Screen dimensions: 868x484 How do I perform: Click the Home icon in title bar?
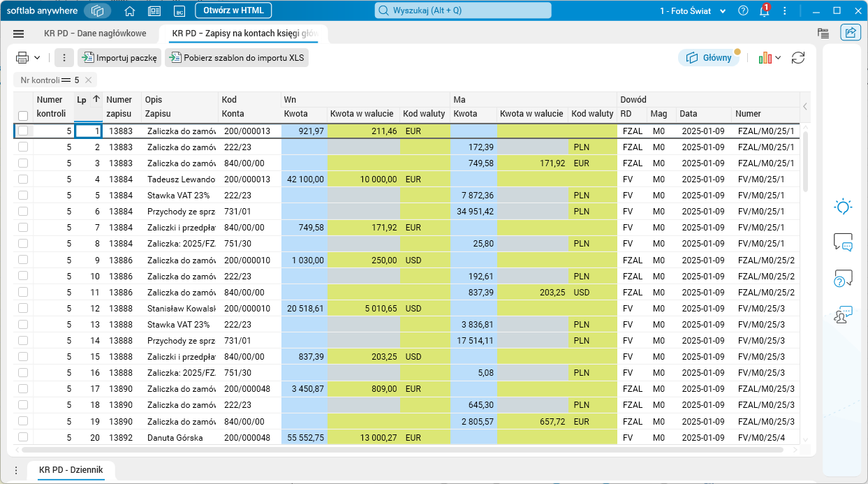[129, 11]
